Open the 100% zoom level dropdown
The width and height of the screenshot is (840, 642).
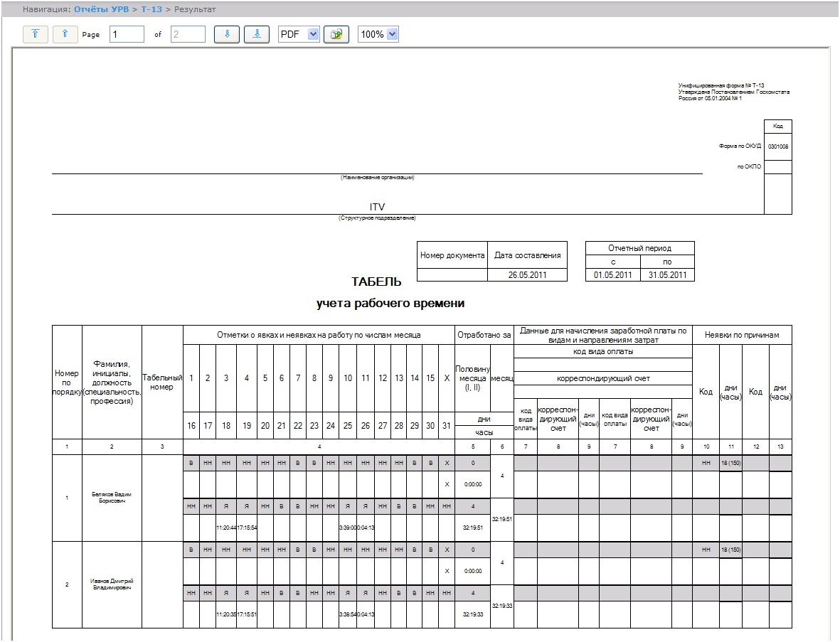point(378,35)
